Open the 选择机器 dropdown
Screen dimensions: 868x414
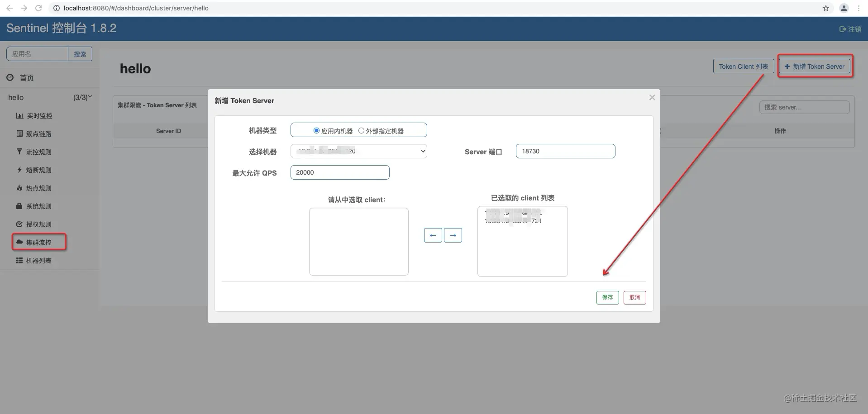click(358, 151)
